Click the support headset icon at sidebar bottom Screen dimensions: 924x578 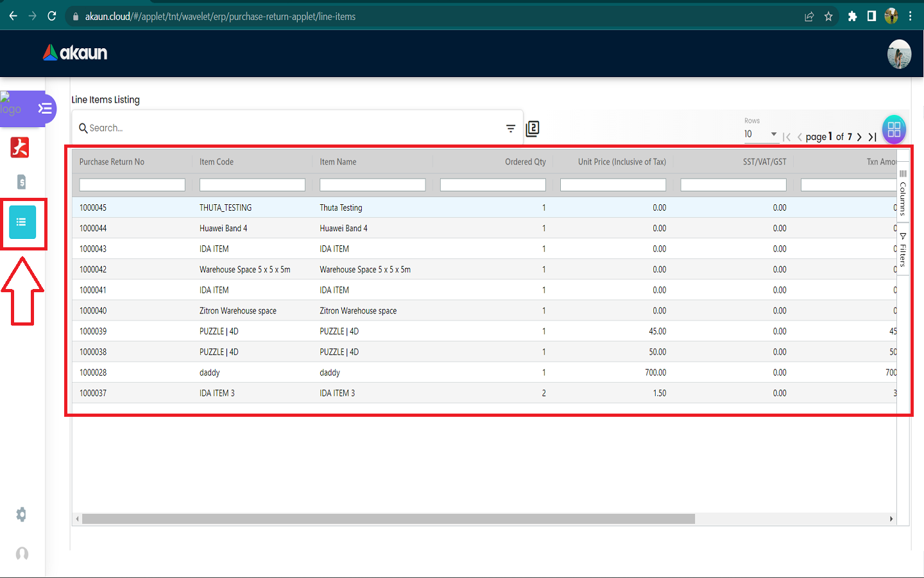pos(22,554)
